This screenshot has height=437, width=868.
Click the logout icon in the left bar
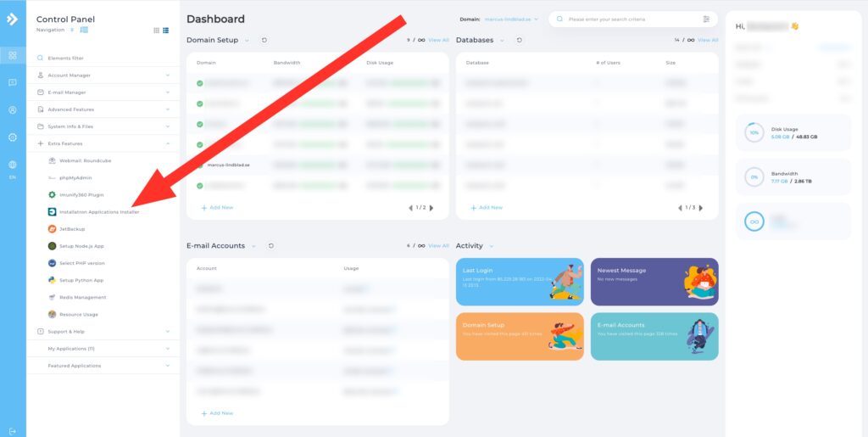[13, 431]
